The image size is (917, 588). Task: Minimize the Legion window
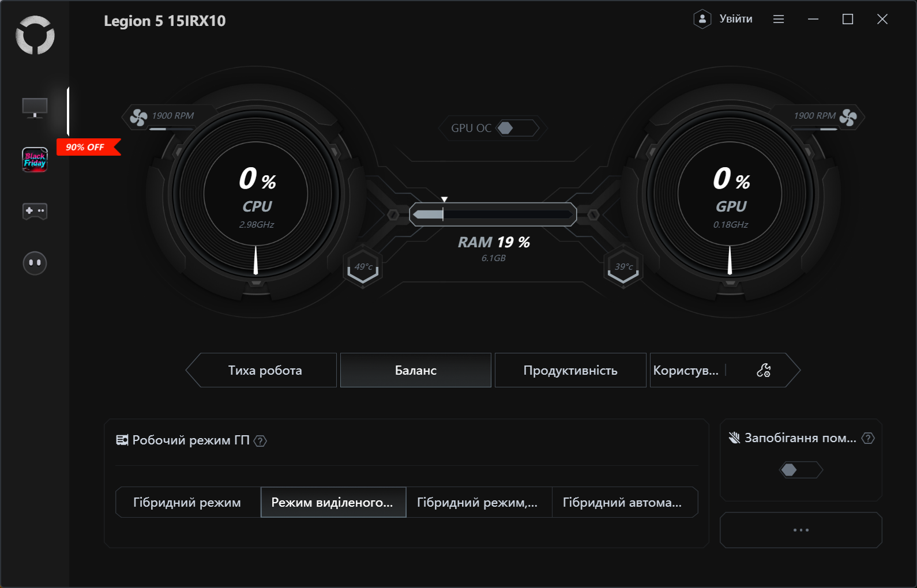(x=813, y=19)
